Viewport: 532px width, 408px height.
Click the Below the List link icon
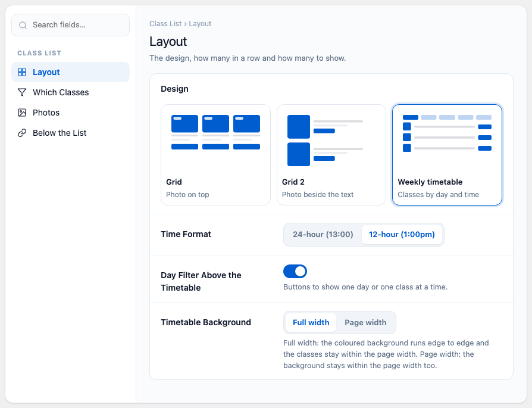22,133
